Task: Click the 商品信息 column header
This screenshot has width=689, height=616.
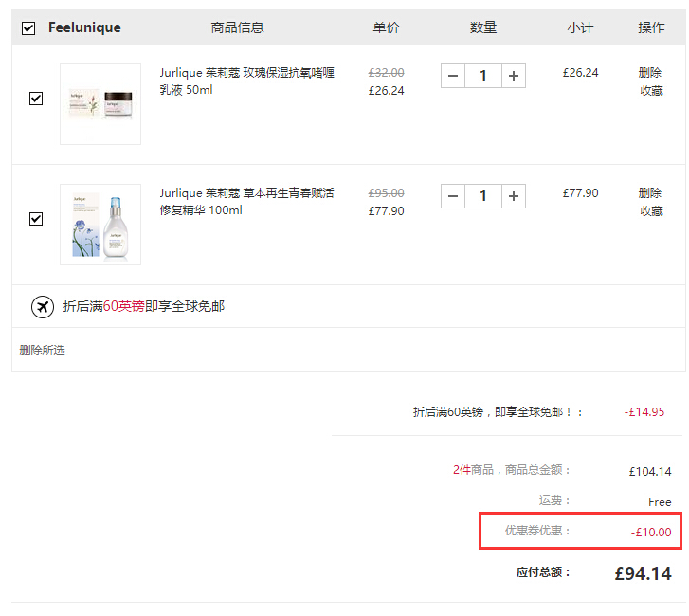Action: point(237,27)
